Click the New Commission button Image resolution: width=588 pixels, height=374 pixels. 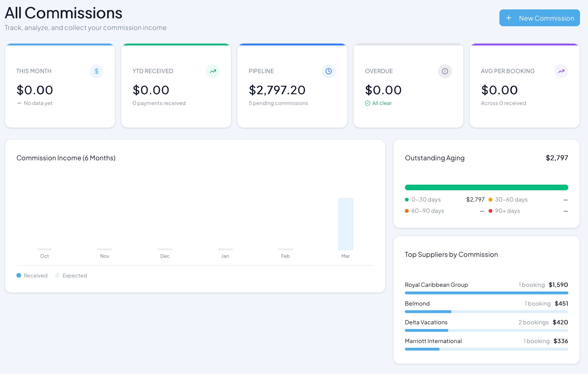click(539, 18)
